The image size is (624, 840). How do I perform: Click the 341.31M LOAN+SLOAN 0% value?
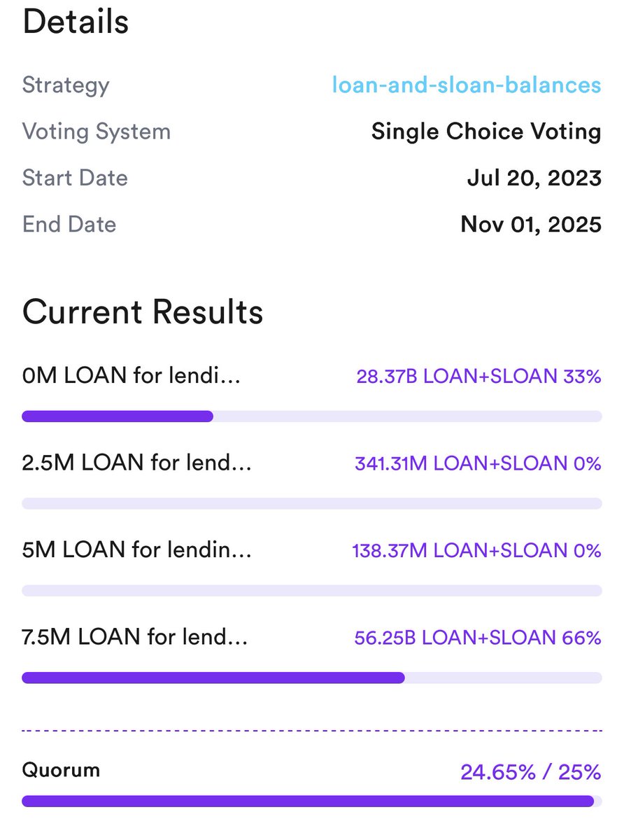coord(478,463)
